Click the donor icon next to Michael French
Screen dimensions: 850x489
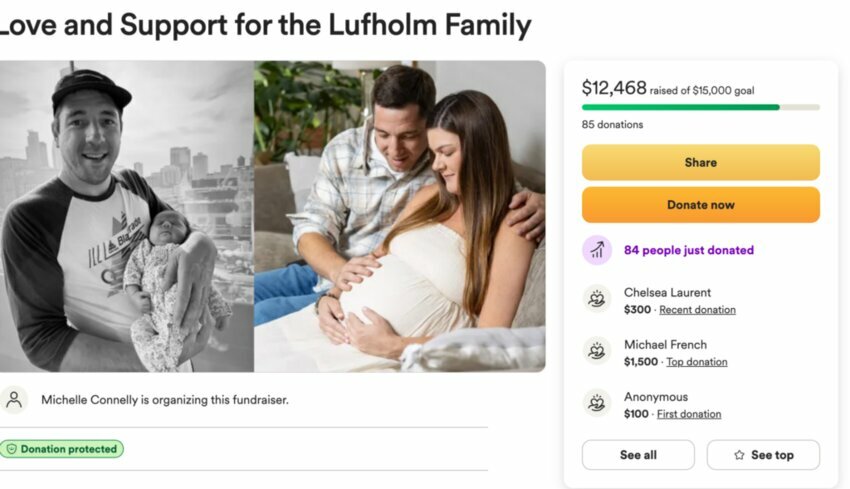pos(597,351)
